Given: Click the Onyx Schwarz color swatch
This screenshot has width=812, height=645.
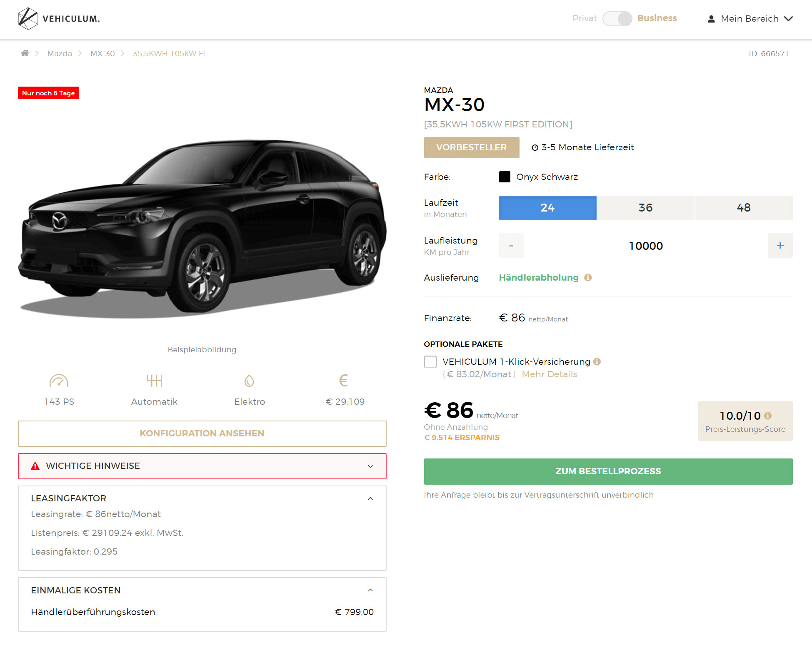Looking at the screenshot, I should (505, 177).
